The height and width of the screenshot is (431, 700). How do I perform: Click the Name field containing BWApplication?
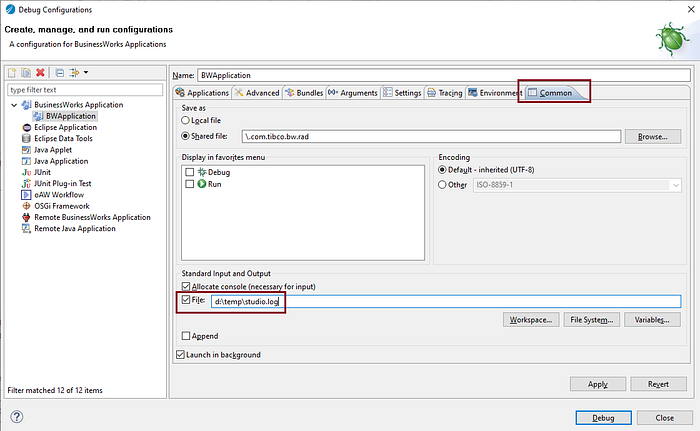point(444,75)
